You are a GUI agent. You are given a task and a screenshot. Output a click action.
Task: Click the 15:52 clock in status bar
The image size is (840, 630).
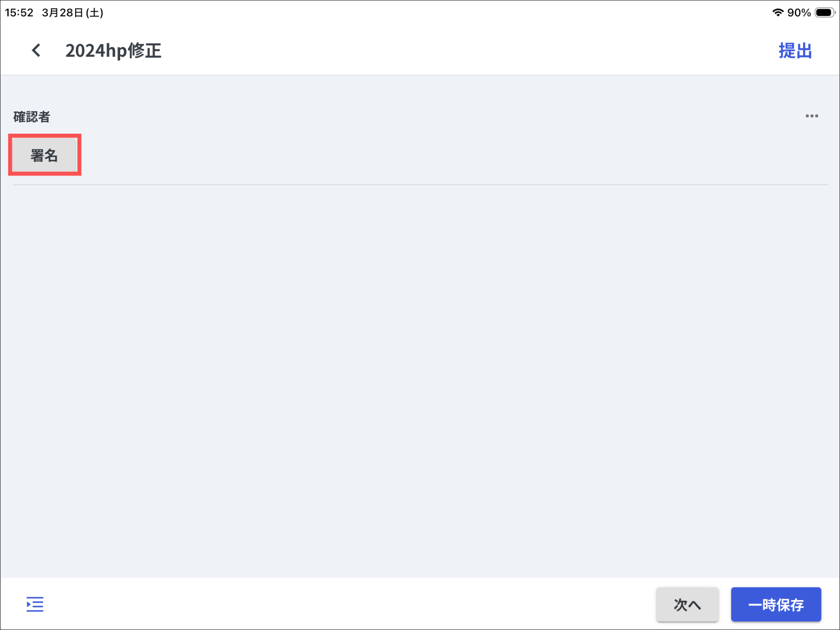click(19, 13)
